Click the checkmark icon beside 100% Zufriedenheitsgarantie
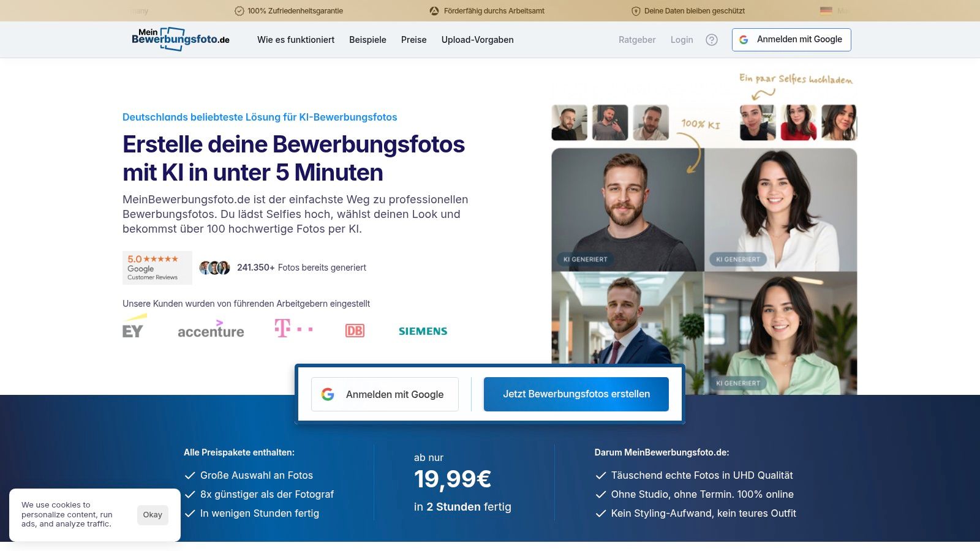The image size is (980, 551). [238, 10]
